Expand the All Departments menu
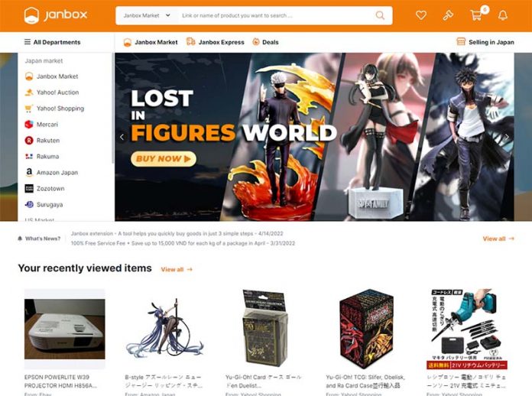 pyautogui.click(x=52, y=42)
